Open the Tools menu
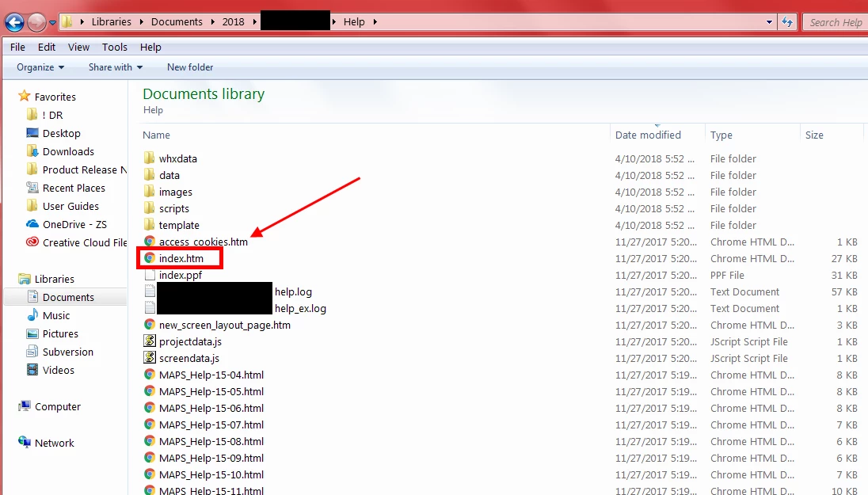868x495 pixels. coord(115,47)
